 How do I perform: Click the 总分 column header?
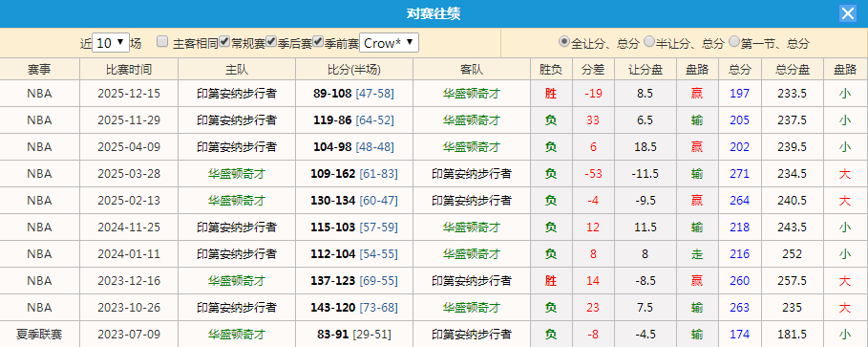[x=740, y=69]
